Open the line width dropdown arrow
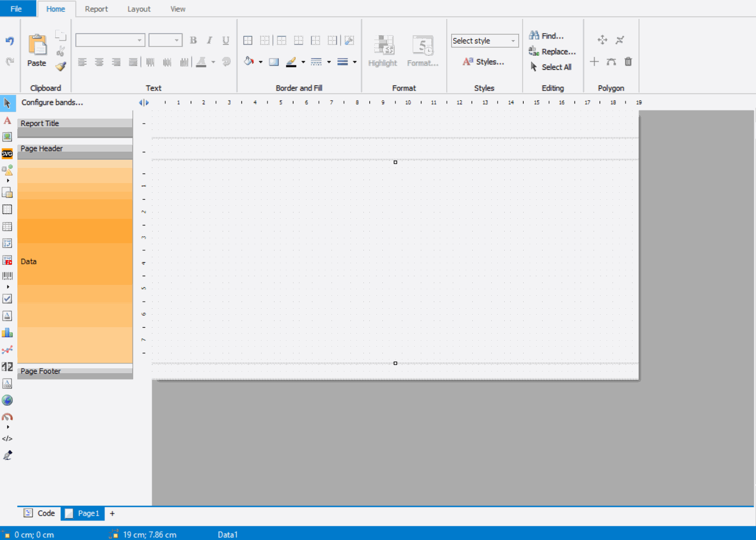 (355, 62)
